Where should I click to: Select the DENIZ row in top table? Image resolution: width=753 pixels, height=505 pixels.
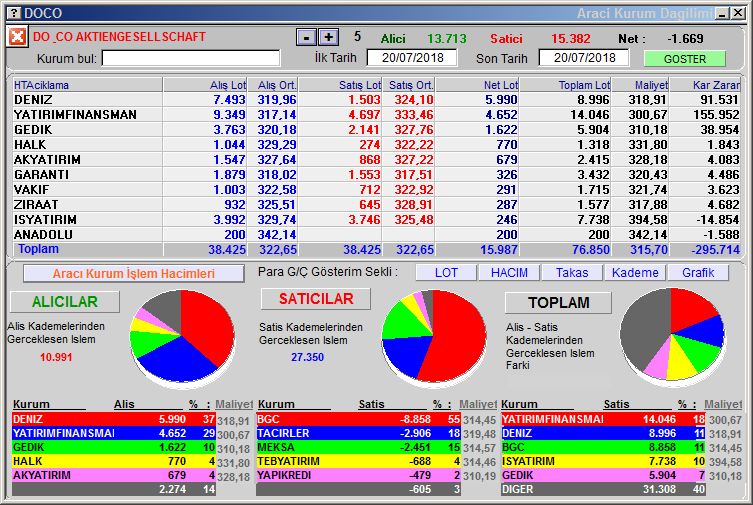tap(376, 99)
